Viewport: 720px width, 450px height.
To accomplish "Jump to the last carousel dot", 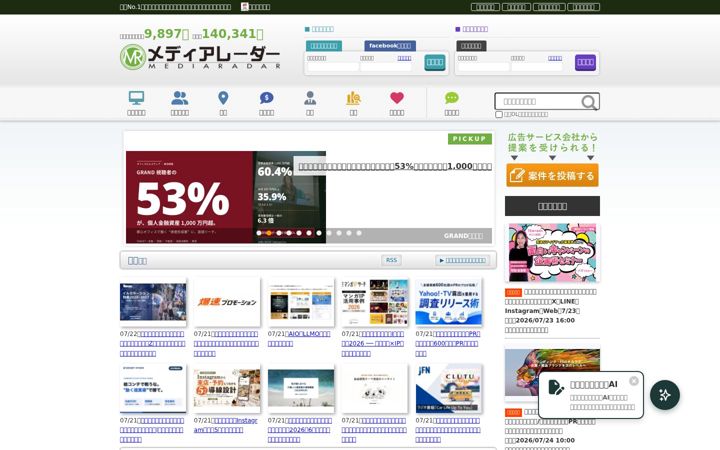I will click(359, 233).
